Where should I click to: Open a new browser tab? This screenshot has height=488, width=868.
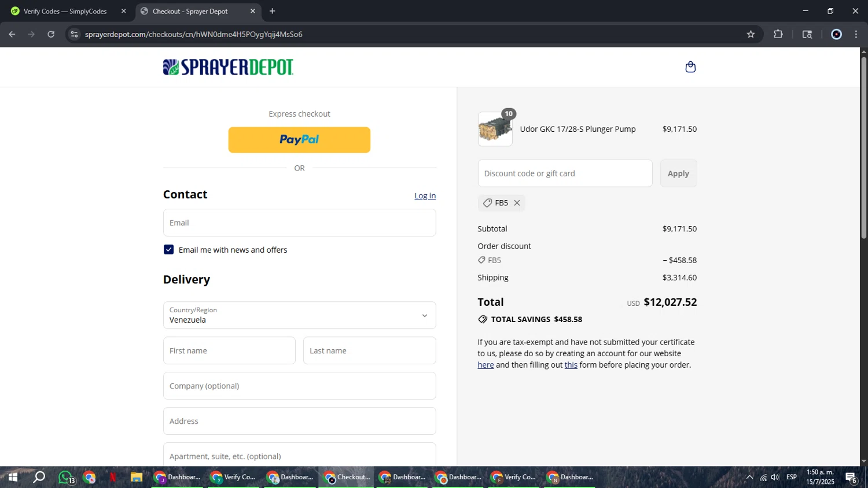point(272,11)
